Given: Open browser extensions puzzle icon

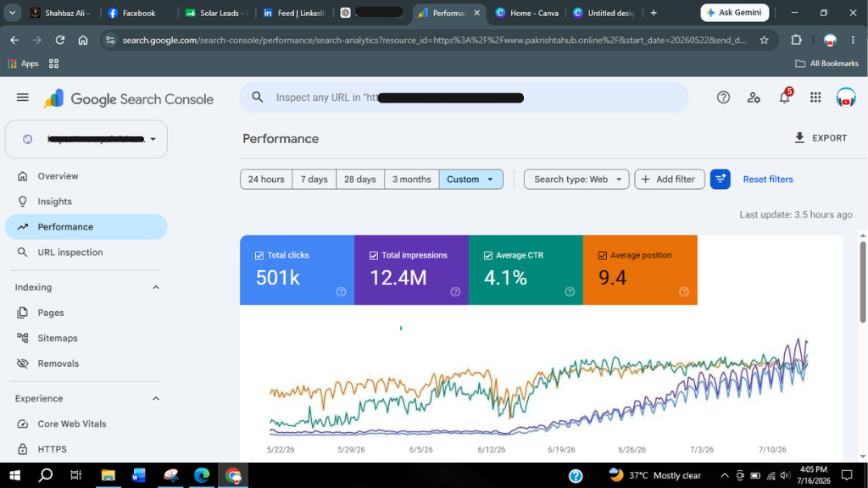Looking at the screenshot, I should pos(796,40).
